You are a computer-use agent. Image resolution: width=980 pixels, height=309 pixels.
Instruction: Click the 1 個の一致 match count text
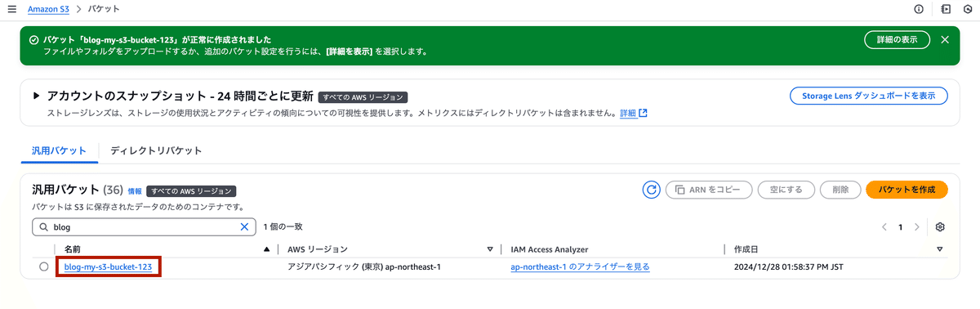283,226
